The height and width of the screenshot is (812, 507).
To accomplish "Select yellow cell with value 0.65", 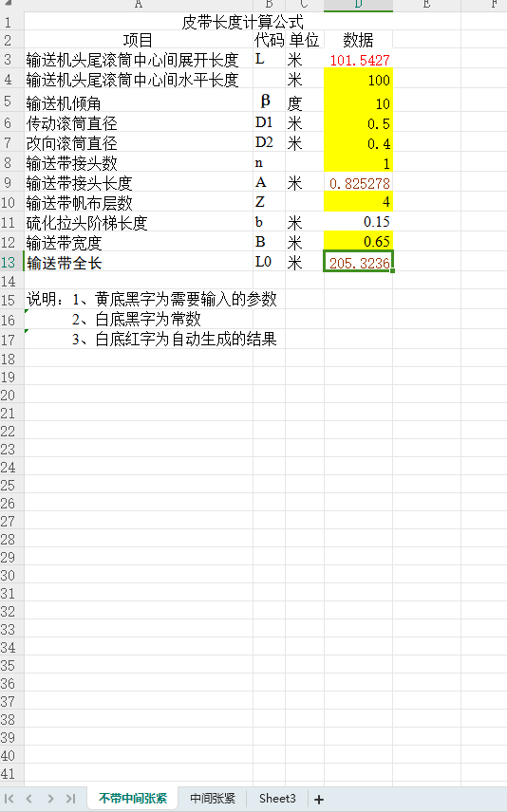I will tap(358, 241).
